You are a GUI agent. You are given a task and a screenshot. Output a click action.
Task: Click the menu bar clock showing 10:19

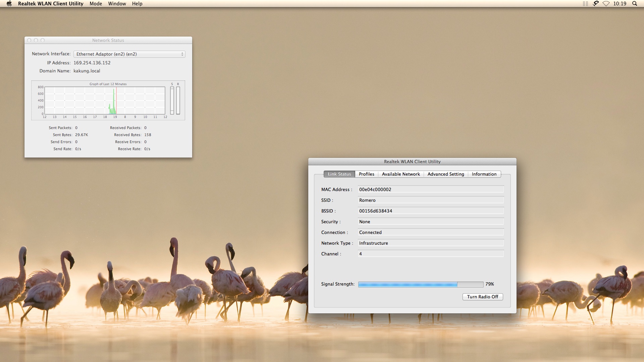pyautogui.click(x=620, y=4)
